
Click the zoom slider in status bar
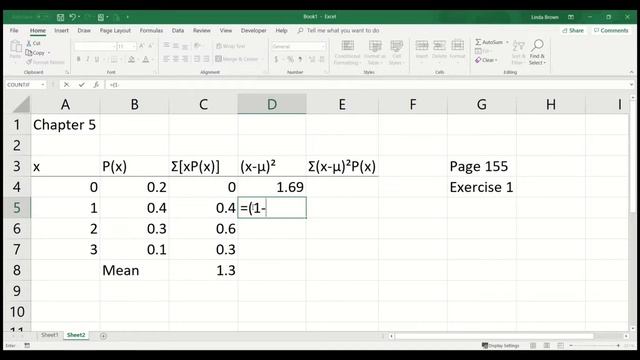[594, 346]
